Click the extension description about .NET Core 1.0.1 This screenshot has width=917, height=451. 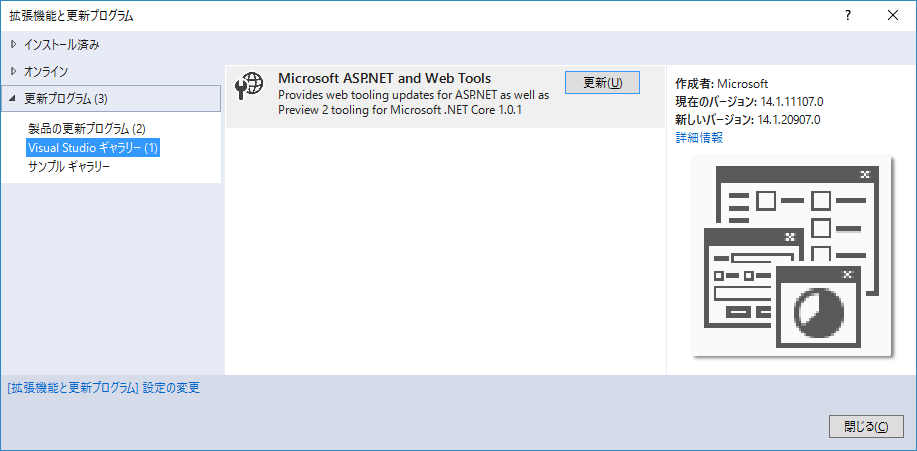coord(413,102)
